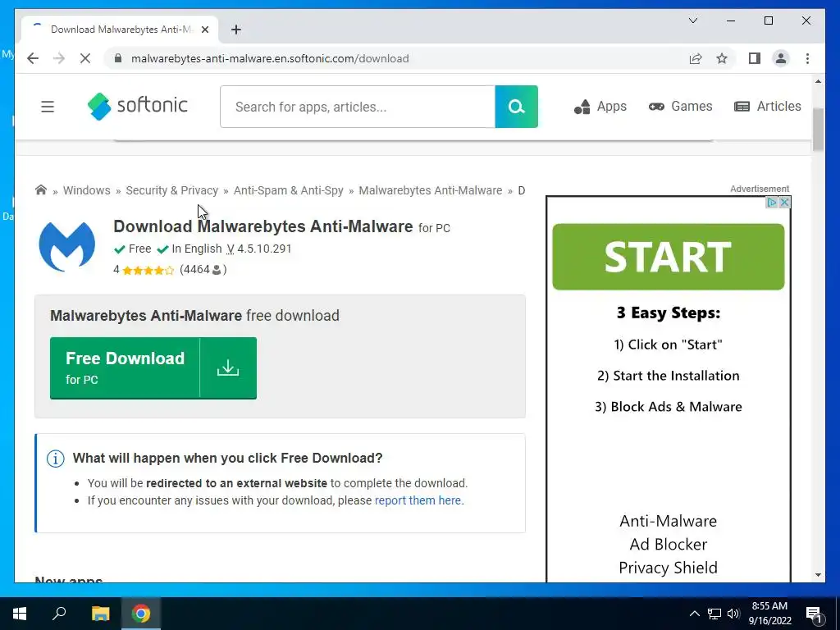Image resolution: width=840 pixels, height=630 pixels.
Task: Click the download arrow icon
Action: point(228,368)
